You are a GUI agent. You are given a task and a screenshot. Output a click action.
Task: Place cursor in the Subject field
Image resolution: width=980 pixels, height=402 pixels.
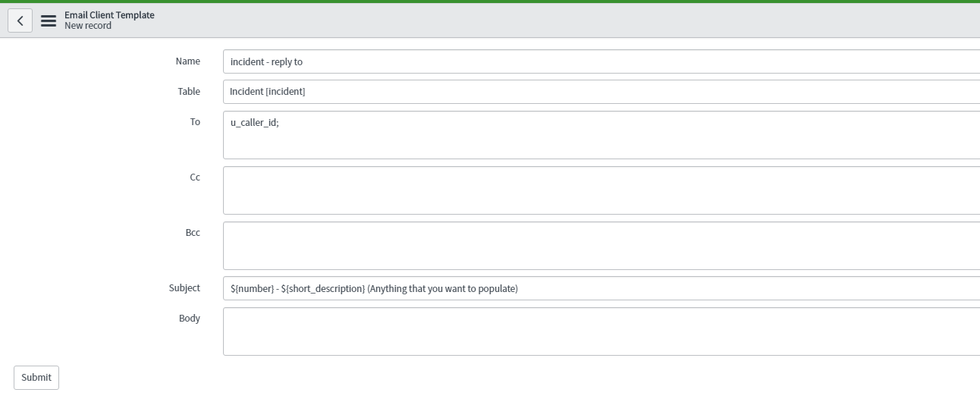(x=602, y=288)
